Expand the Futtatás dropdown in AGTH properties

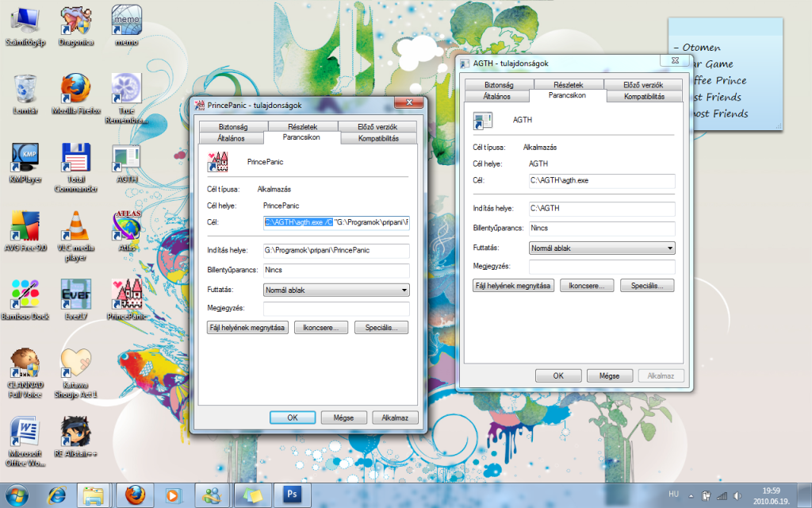[602, 248]
